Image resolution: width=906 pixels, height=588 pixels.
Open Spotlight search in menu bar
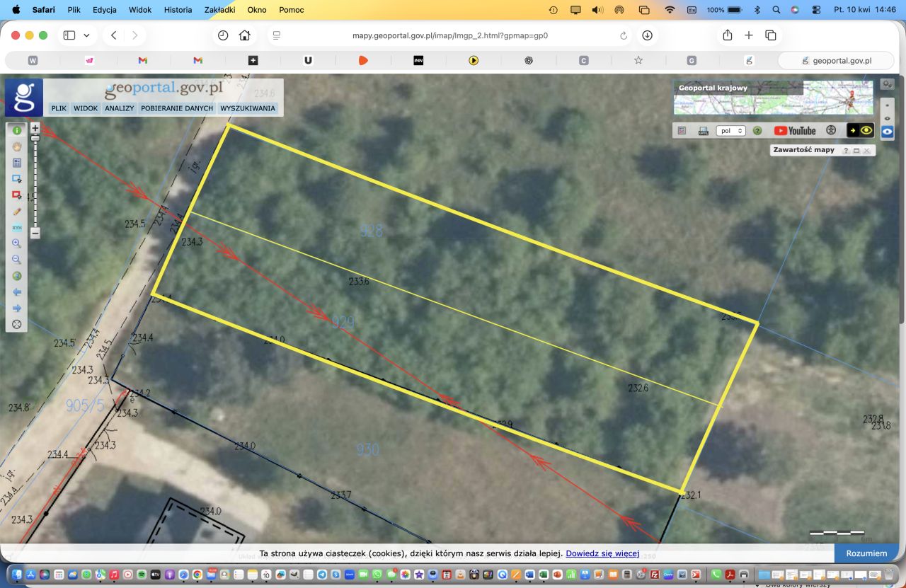click(776, 10)
